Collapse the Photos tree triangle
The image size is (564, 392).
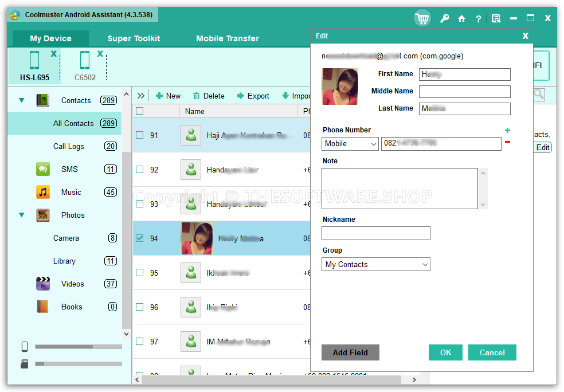(22, 215)
